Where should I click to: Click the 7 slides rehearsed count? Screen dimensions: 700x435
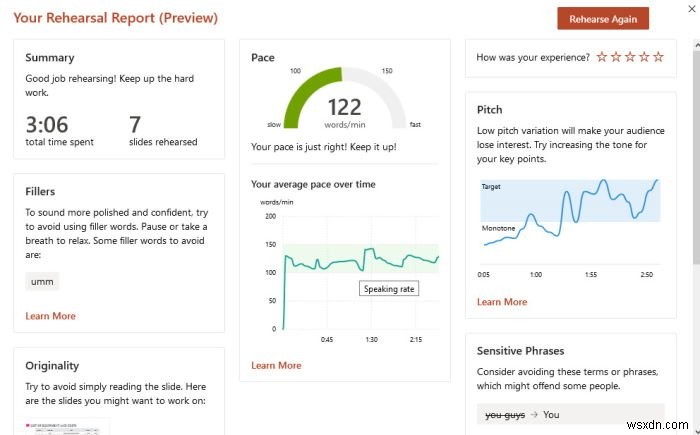[135, 124]
